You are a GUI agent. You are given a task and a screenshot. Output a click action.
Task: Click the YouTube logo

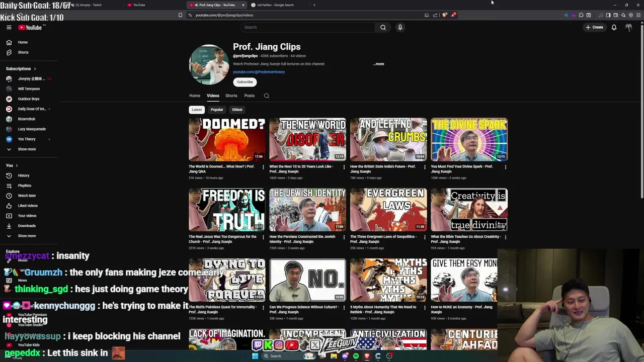(31, 28)
